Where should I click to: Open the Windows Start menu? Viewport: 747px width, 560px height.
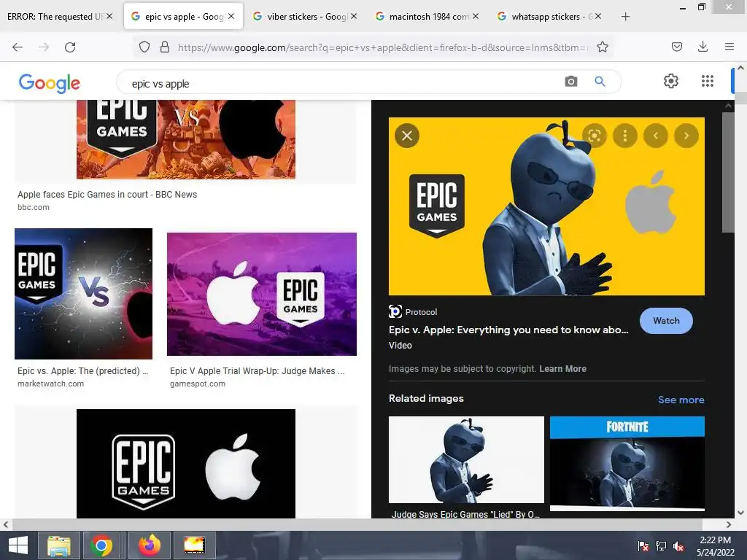pyautogui.click(x=18, y=545)
